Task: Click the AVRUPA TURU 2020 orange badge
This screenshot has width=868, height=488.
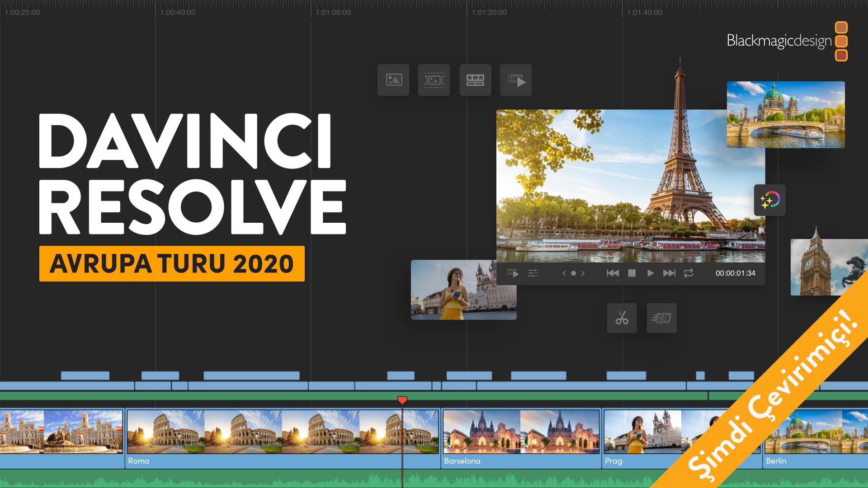Action: pos(172,264)
